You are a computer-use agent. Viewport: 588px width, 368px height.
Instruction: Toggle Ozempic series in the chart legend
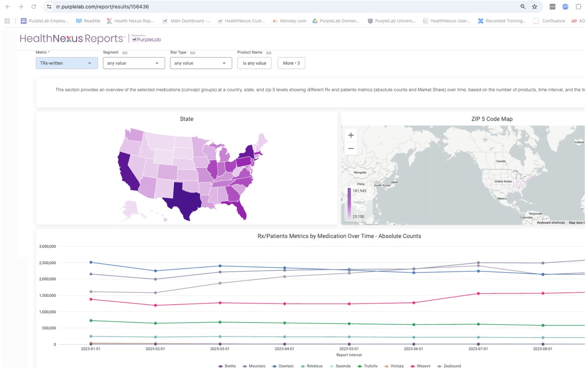coord(286,366)
